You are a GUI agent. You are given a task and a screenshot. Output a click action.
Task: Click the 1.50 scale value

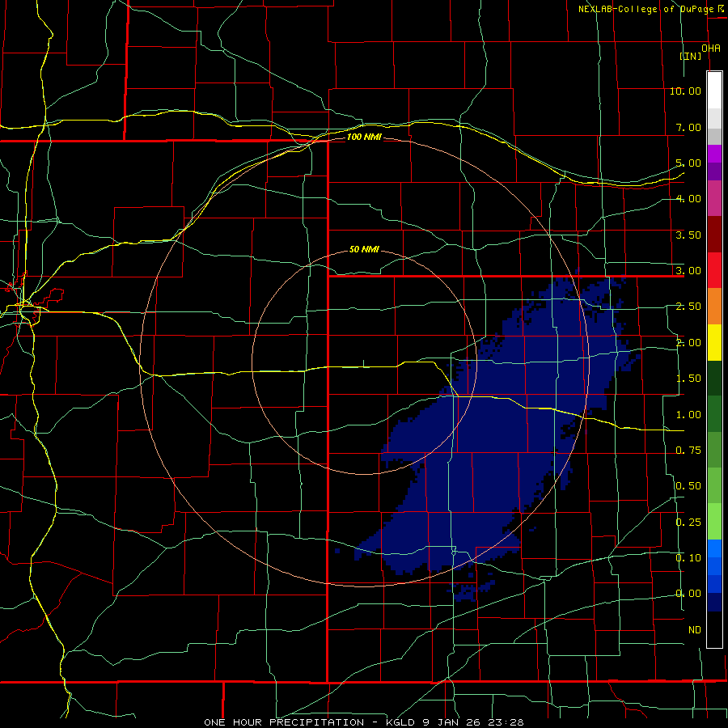pyautogui.click(x=688, y=379)
